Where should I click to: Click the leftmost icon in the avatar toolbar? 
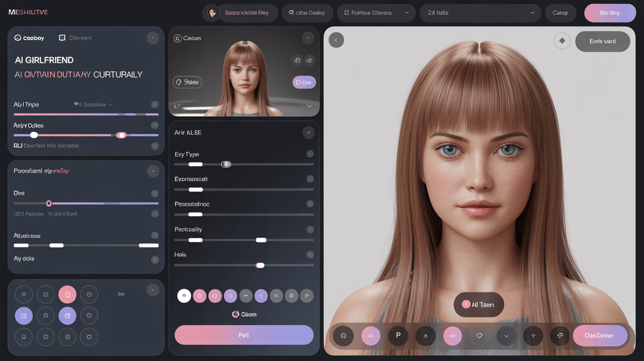[x=343, y=336]
